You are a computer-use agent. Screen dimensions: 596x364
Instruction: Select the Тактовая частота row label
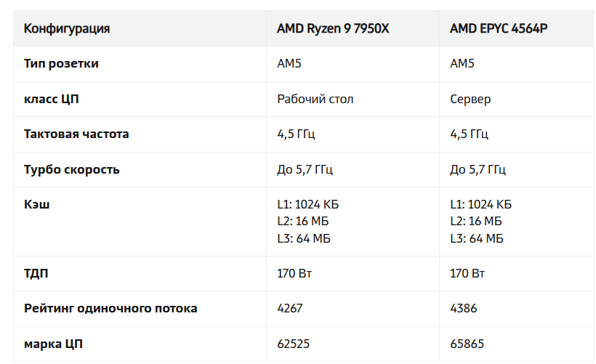point(76,134)
